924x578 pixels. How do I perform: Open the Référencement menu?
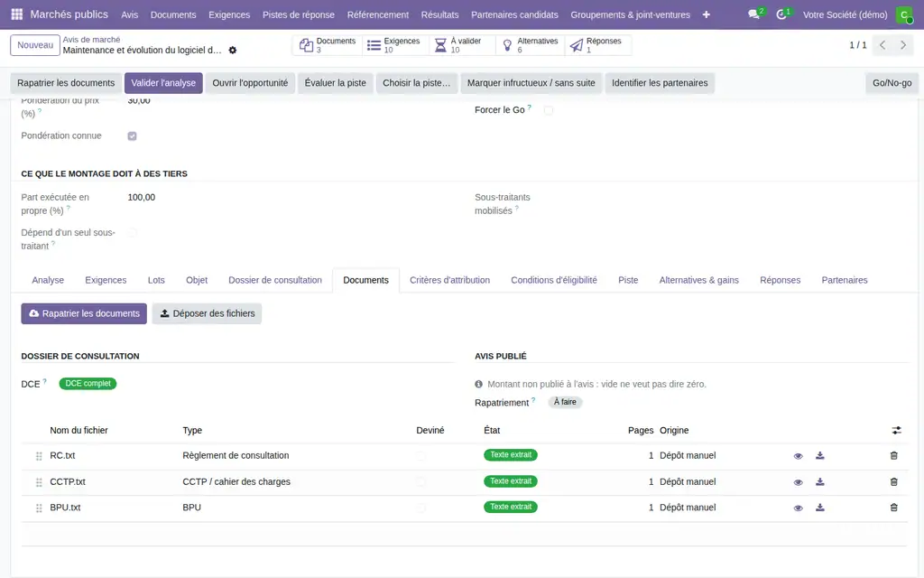378,14
